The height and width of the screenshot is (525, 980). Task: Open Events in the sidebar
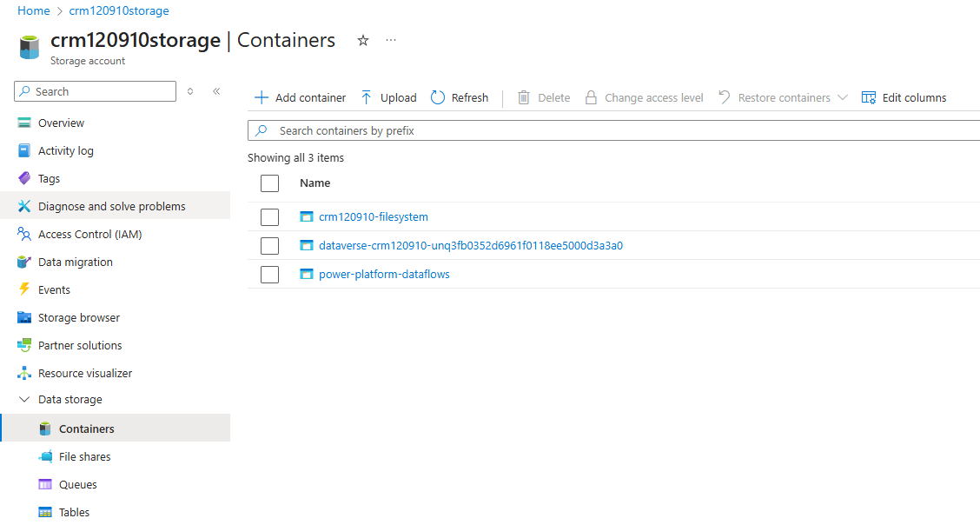(x=54, y=289)
